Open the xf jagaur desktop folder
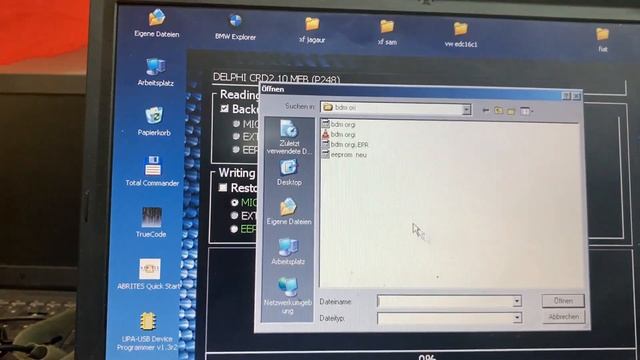This screenshot has height=360, width=640. 312,30
